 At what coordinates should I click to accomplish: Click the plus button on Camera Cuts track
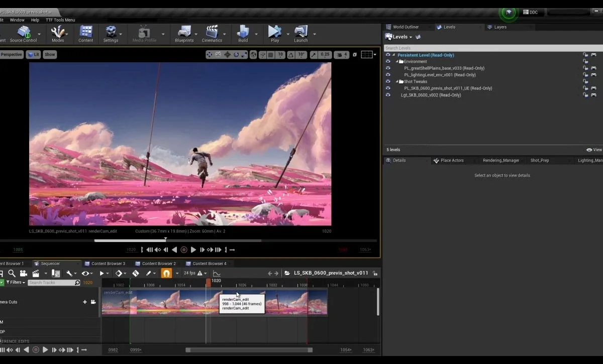85,302
